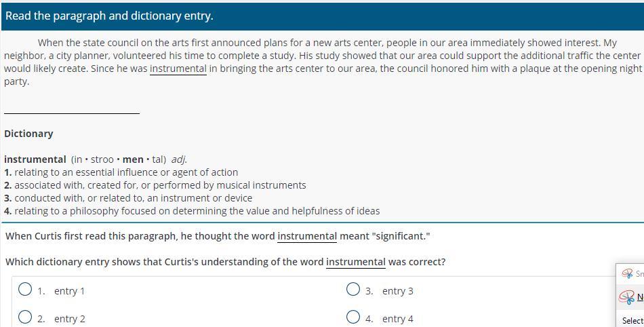
Task: Start a New snip via scissors icon
Action: [627, 296]
